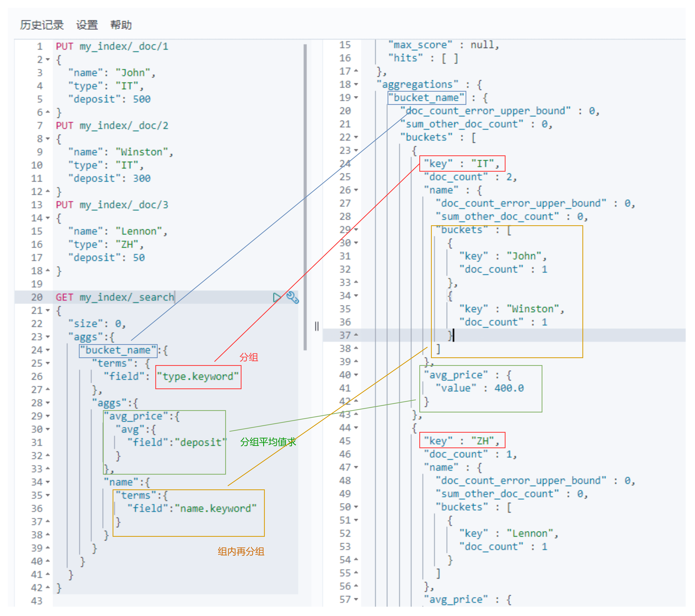Click "max_score" : null in the response
695x616 pixels.
[x=444, y=45]
